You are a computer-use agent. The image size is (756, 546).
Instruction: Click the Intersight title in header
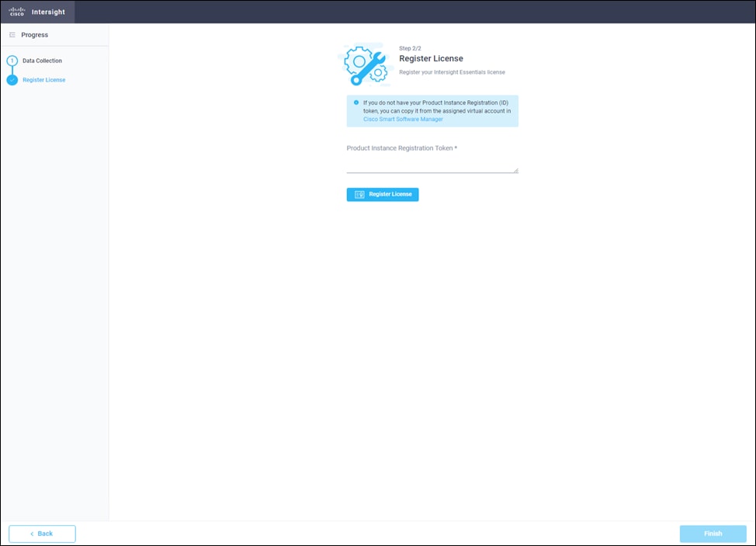(x=48, y=12)
